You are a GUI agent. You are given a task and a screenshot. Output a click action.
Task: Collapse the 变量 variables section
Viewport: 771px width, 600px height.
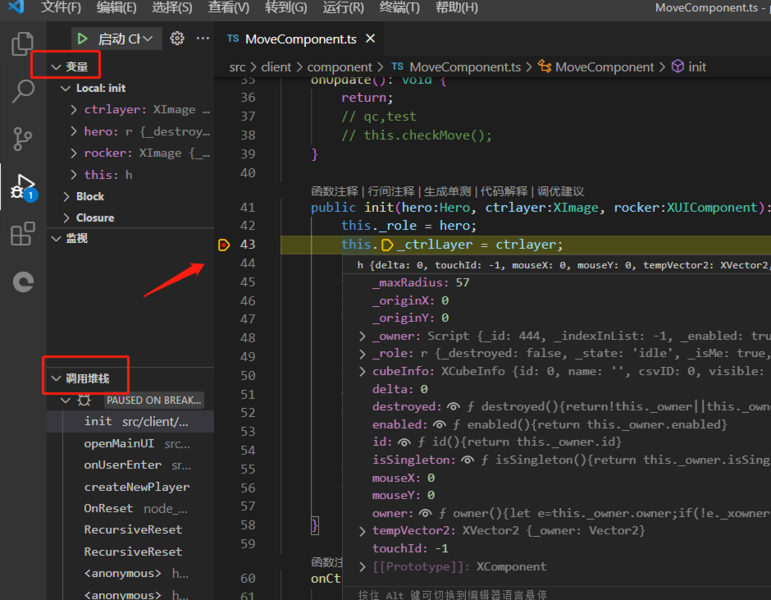click(56, 67)
